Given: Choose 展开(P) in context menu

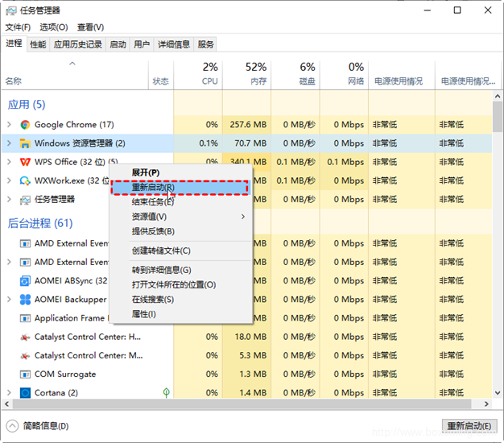Looking at the screenshot, I should pyautogui.click(x=180, y=172).
